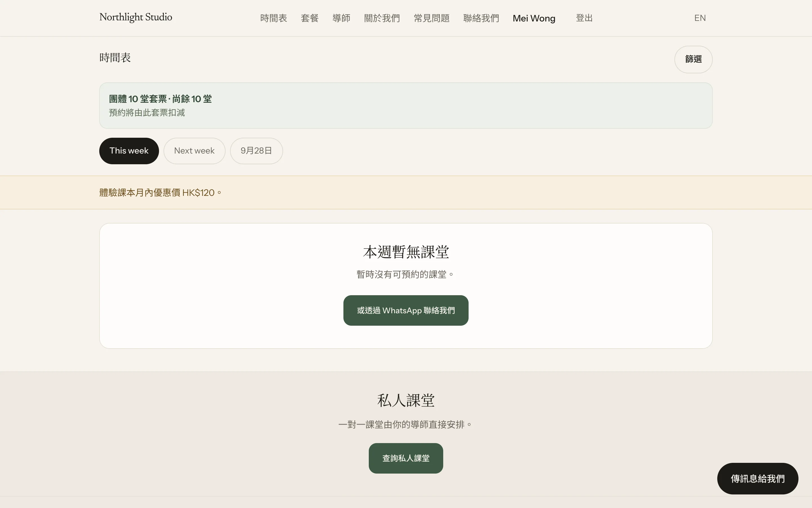Click the 暫時沒有可預約的課堂 message

(406, 275)
